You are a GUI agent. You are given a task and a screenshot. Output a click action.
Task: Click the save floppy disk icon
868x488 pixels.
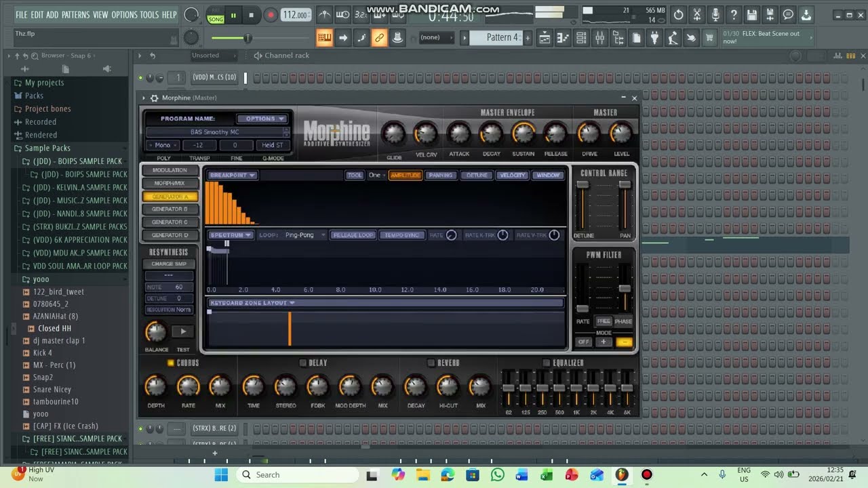751,14
